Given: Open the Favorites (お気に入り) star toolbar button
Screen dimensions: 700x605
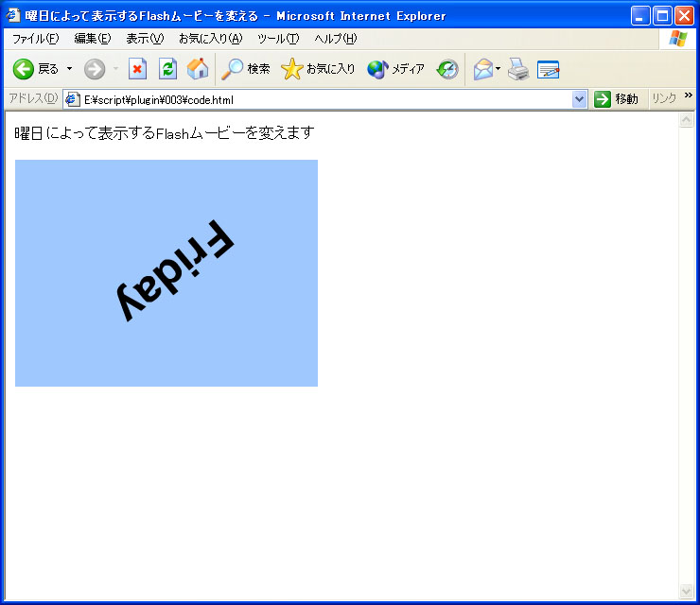Looking at the screenshot, I should [318, 69].
